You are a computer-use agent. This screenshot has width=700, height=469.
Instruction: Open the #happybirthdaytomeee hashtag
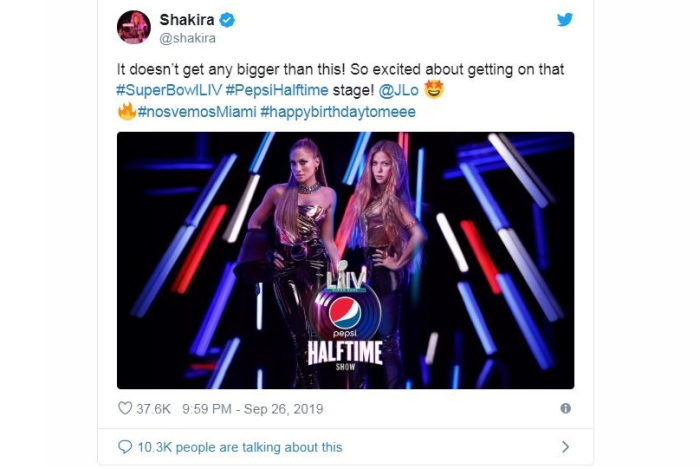point(338,112)
